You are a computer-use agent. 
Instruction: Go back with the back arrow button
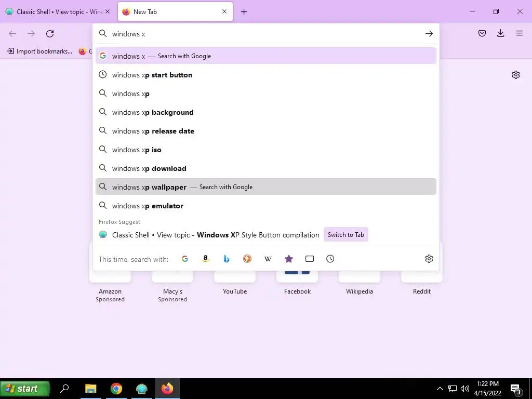pos(12,34)
